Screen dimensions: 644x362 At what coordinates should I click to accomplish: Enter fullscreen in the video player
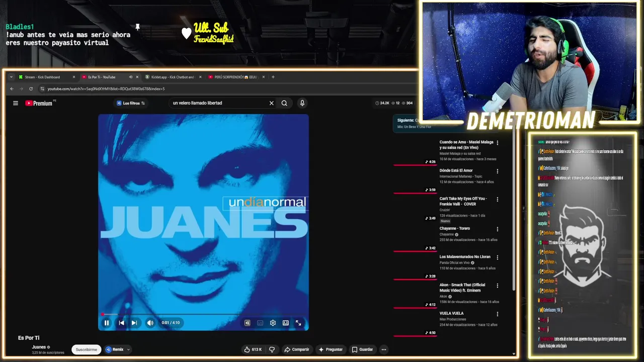click(298, 323)
